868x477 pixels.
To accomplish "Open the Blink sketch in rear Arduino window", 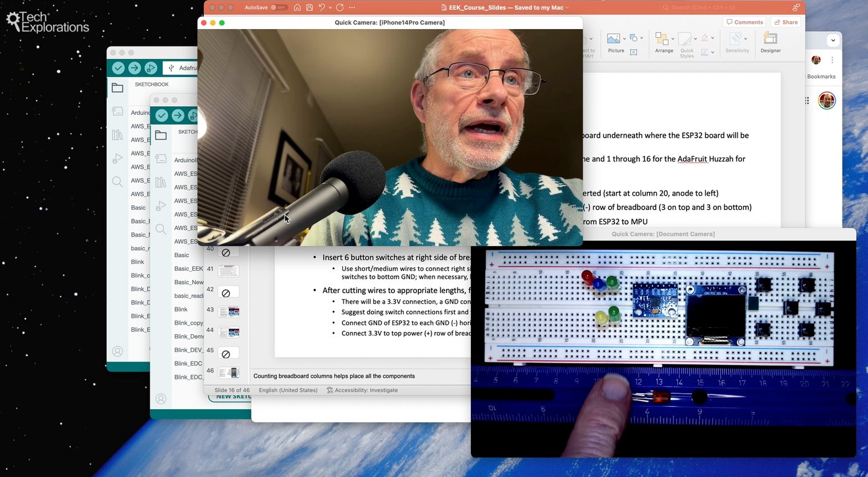I will 137,262.
